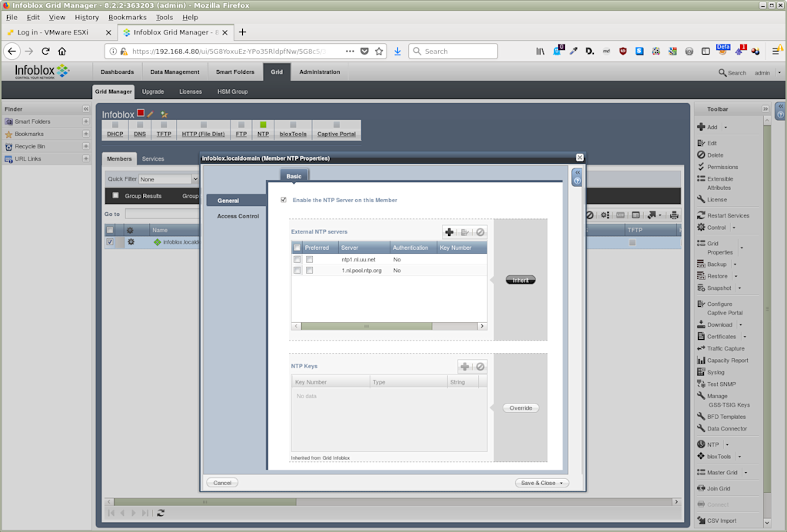Reload the page in Firefox

pos(45,52)
